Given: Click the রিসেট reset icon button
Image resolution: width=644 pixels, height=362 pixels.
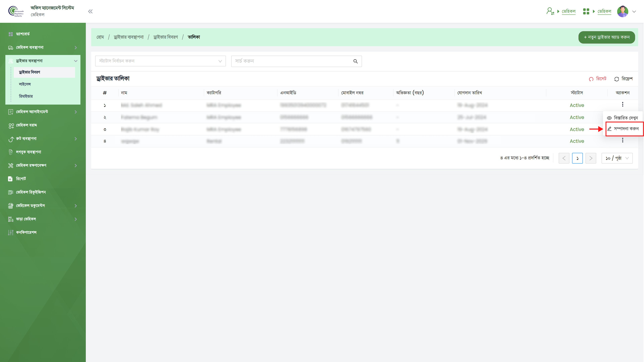Looking at the screenshot, I should point(591,79).
